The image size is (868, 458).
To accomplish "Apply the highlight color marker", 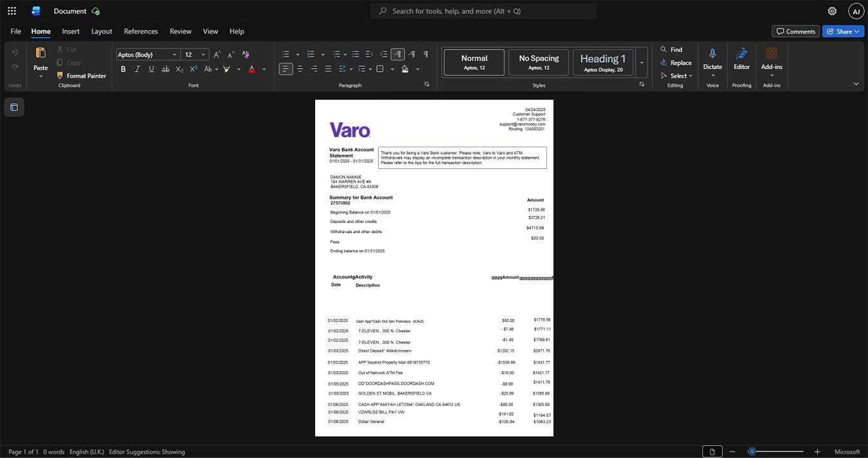I will tap(227, 69).
